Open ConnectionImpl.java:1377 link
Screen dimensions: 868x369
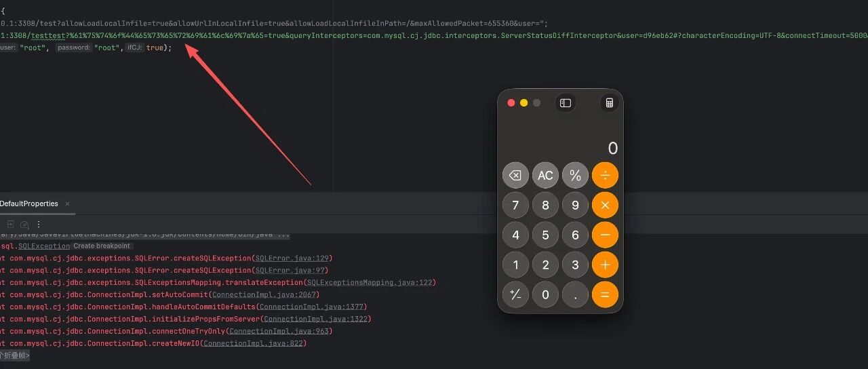pos(312,307)
